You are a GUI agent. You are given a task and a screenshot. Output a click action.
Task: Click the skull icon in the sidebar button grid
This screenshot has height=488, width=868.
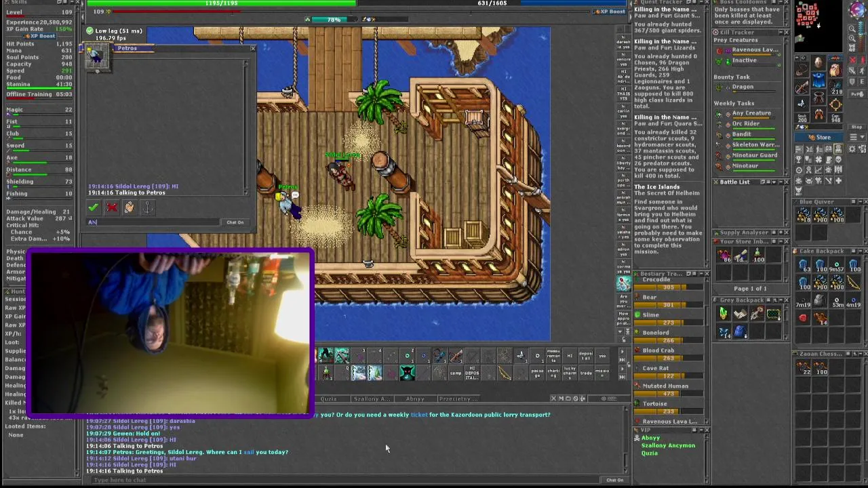click(838, 159)
